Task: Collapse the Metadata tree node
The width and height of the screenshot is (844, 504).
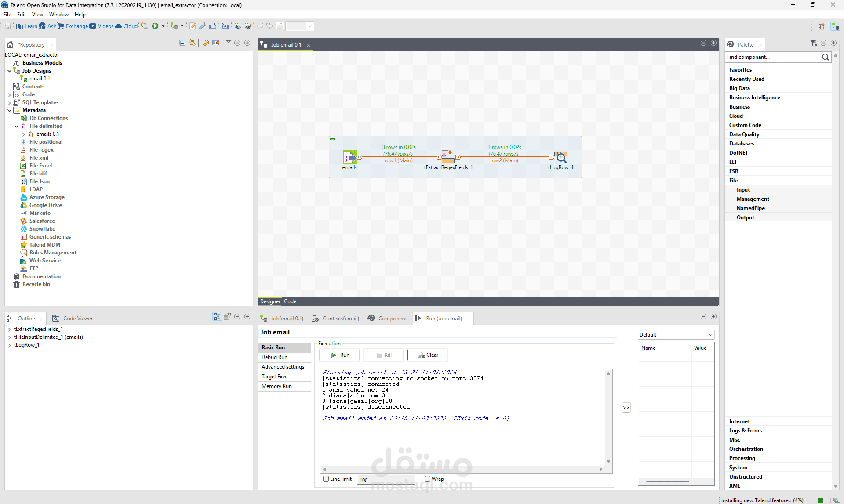Action: 9,110
